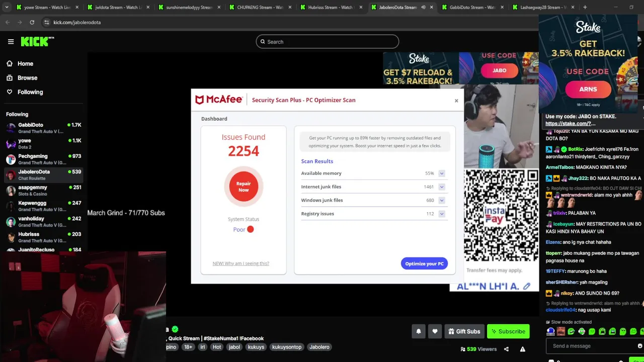Click the red Repair Now button
The image size is (644, 362).
click(244, 187)
